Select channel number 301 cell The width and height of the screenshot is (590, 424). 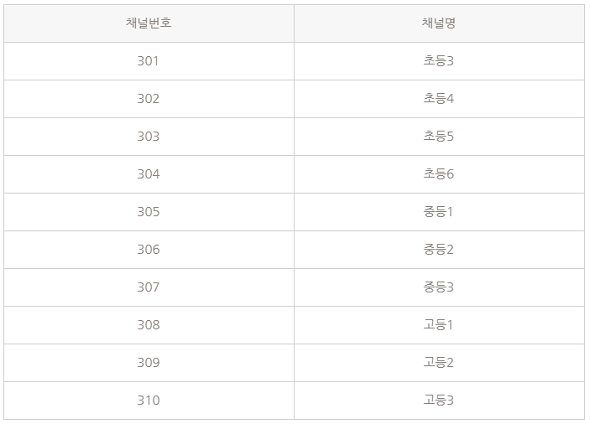[149, 61]
